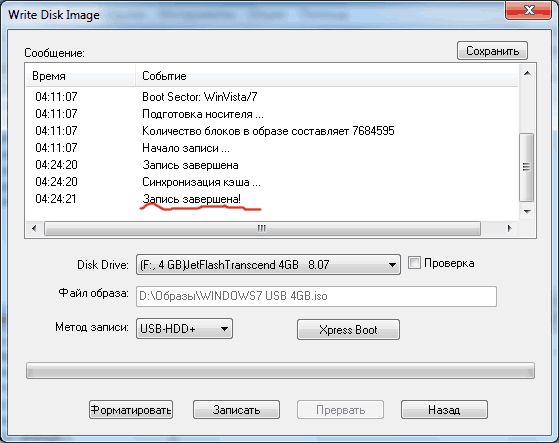The width and height of the screenshot is (559, 443).
Task: Click the Xpress Boot button
Action: 348,330
